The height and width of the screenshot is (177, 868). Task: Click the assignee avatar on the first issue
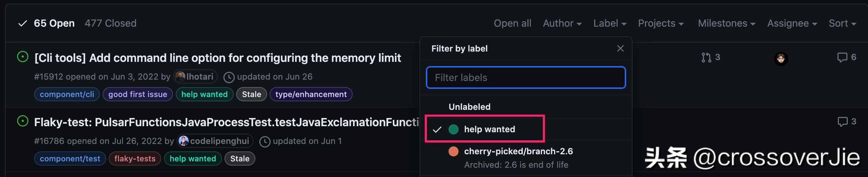(781, 59)
